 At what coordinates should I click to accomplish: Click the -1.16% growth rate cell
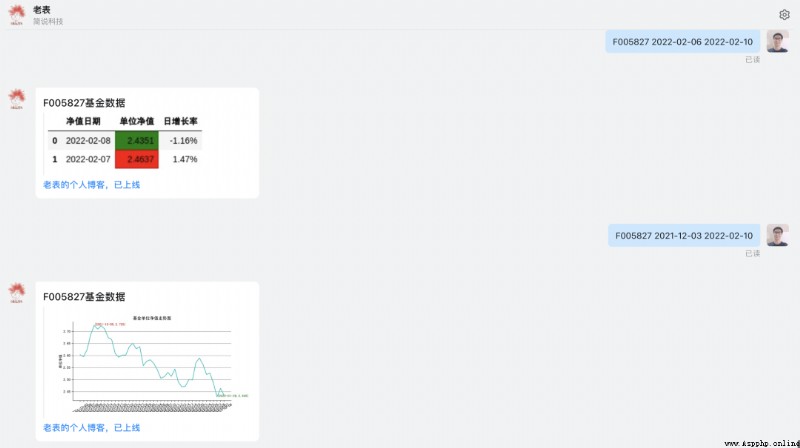pyautogui.click(x=184, y=140)
